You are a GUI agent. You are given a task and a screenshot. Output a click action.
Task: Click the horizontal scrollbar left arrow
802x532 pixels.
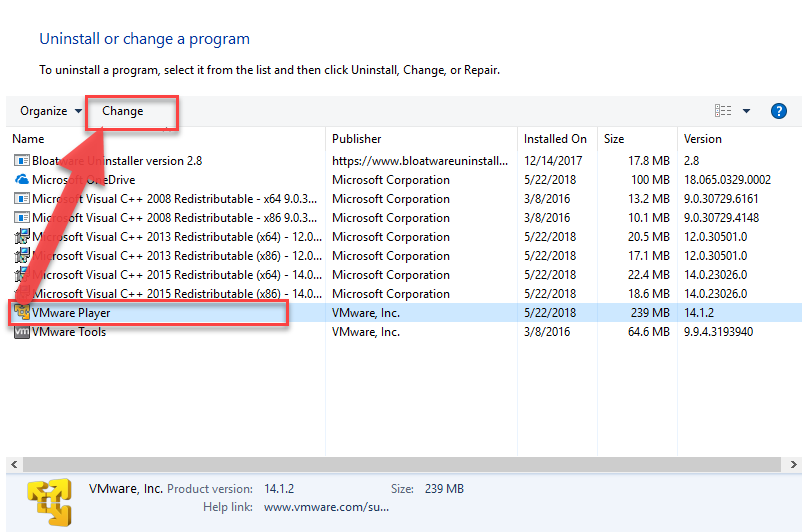14,464
